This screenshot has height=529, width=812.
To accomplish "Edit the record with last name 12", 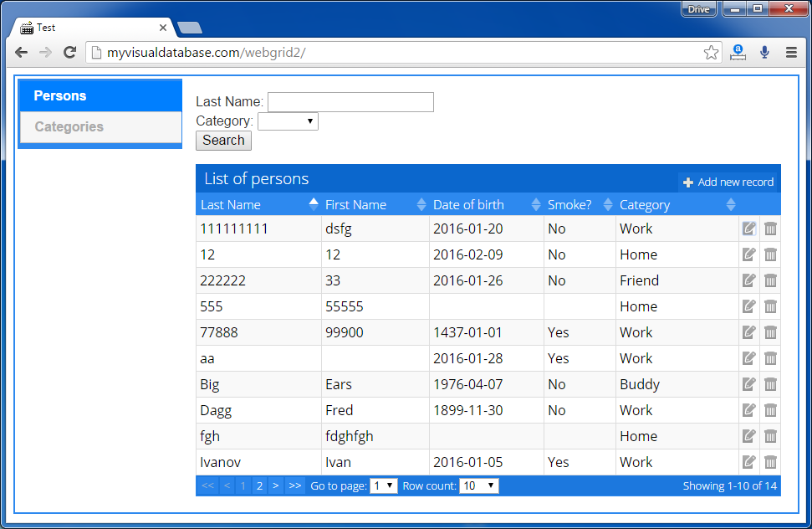I will (x=748, y=254).
